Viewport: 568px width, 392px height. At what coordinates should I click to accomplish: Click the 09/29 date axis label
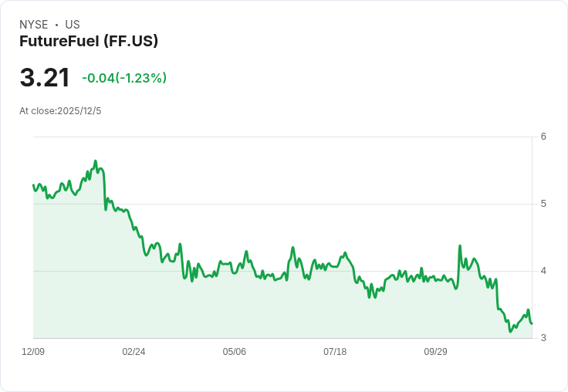pos(435,352)
